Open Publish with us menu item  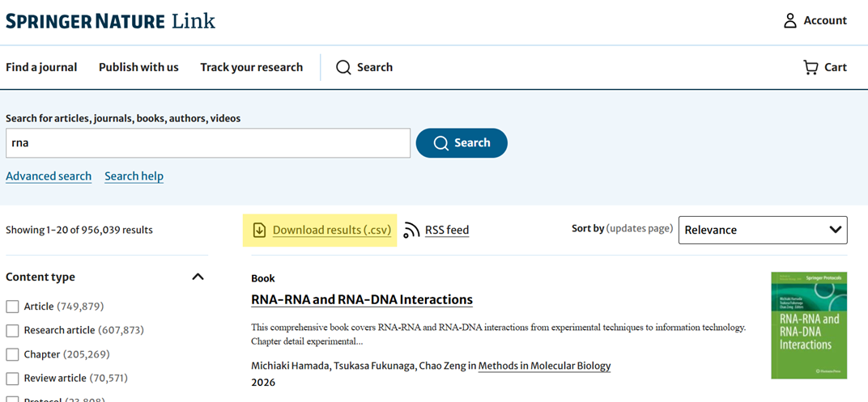[x=139, y=67]
